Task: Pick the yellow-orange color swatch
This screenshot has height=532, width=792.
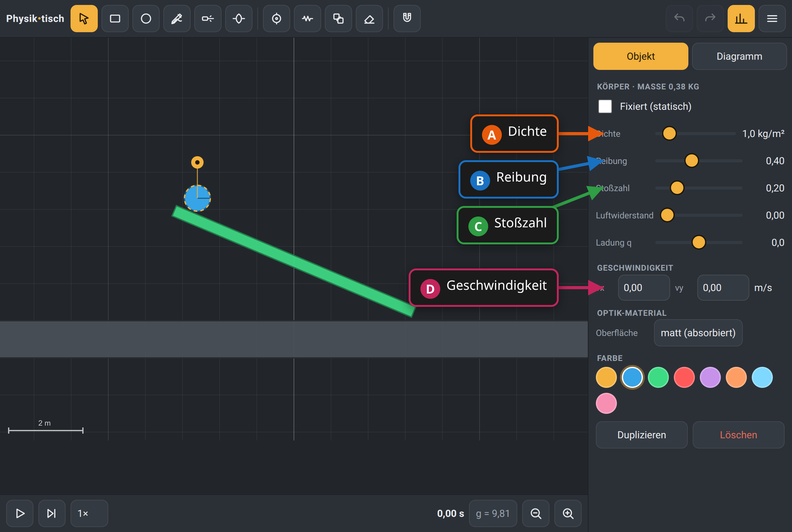Action: 606,377
